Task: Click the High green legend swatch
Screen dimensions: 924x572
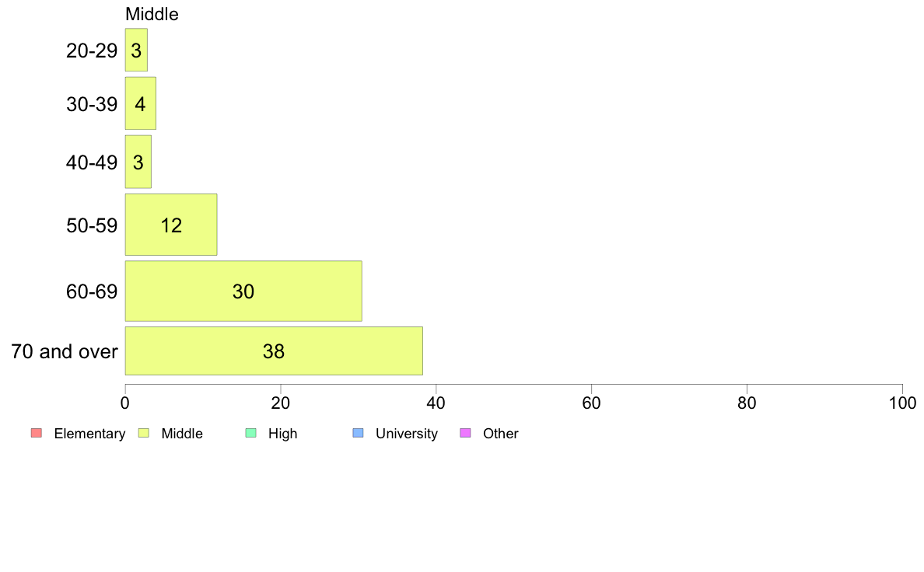Action: tap(250, 433)
